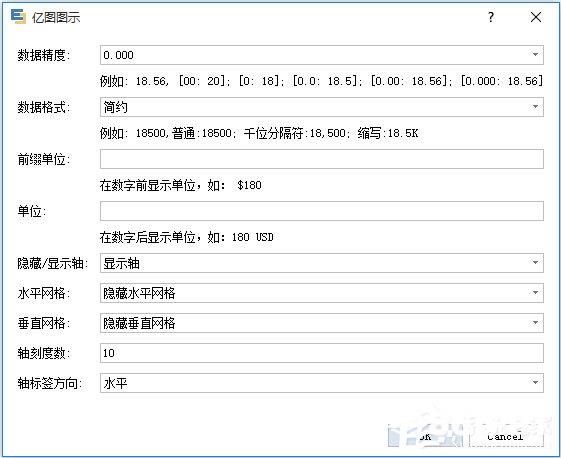561x458 pixels.
Task: Expand the 数据精度 dropdown arrow
Action: tap(535, 55)
